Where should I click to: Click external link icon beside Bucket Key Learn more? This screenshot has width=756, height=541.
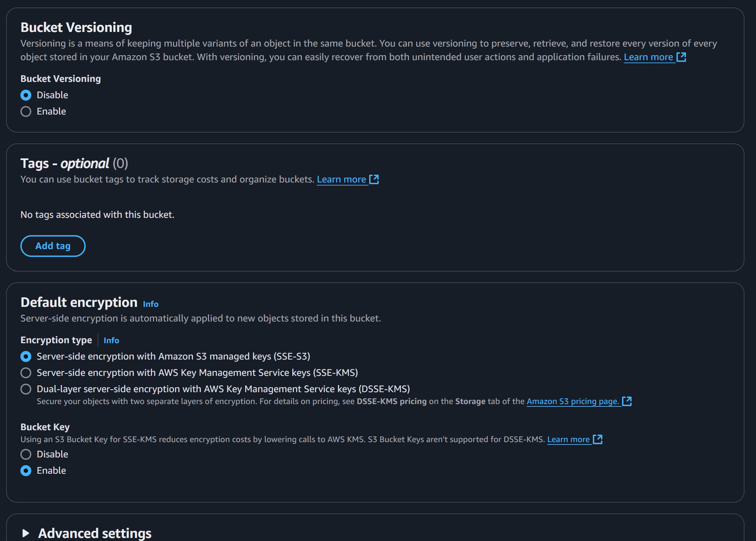[597, 439]
